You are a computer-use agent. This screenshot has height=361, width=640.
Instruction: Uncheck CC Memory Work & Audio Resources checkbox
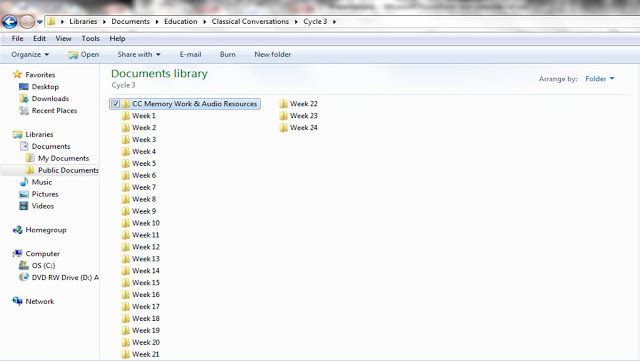tap(116, 104)
